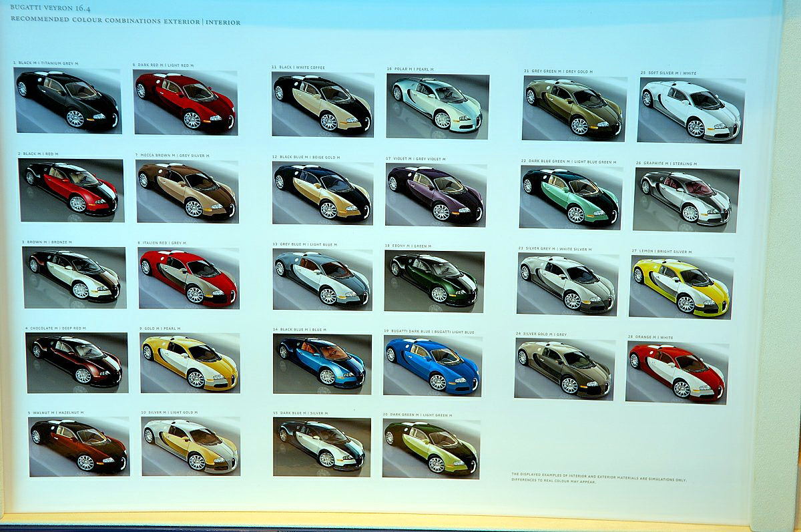Click the label '19 Bugatti Dark Blue | Bugatti Light Blue'
This screenshot has height=532, width=801.
tap(429, 331)
